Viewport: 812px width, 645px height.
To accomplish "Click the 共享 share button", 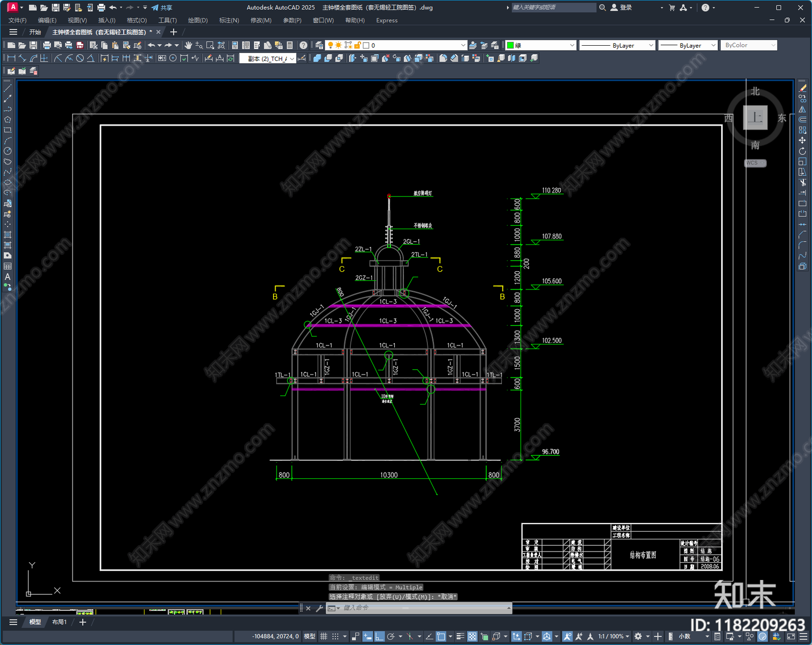I will 161,8.
